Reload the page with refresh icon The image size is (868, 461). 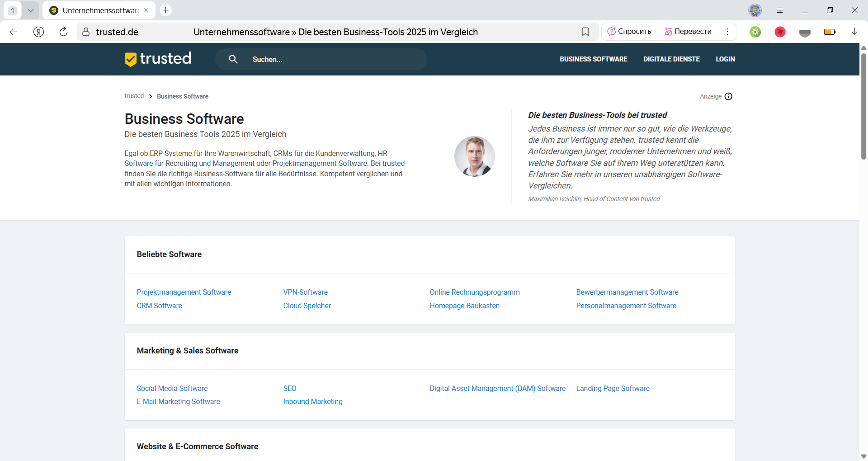pos(63,32)
